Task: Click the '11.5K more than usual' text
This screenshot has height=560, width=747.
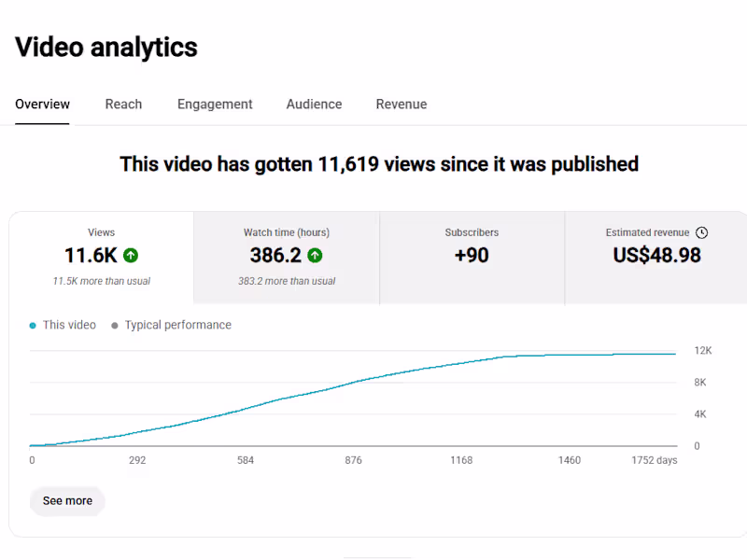Action: [x=102, y=281]
